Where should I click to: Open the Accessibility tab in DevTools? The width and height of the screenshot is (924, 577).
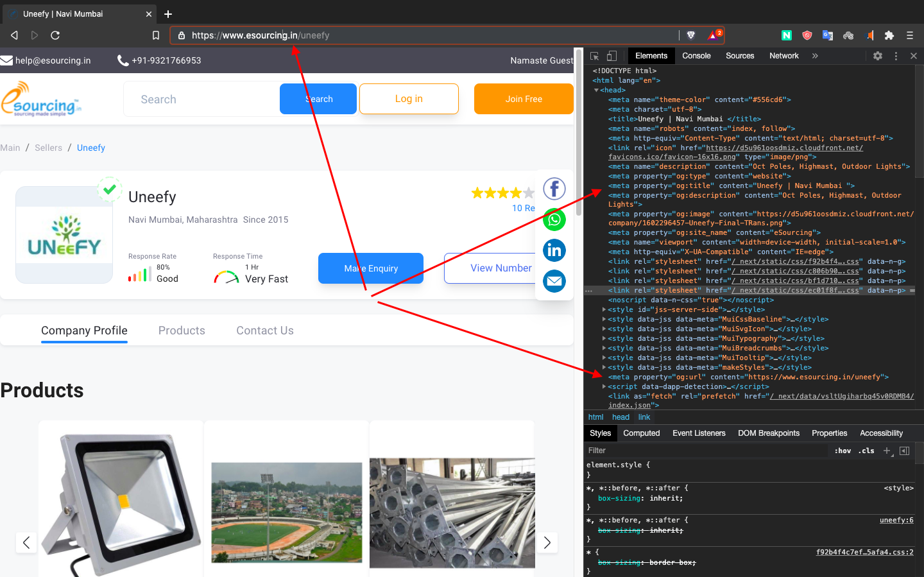coord(881,433)
